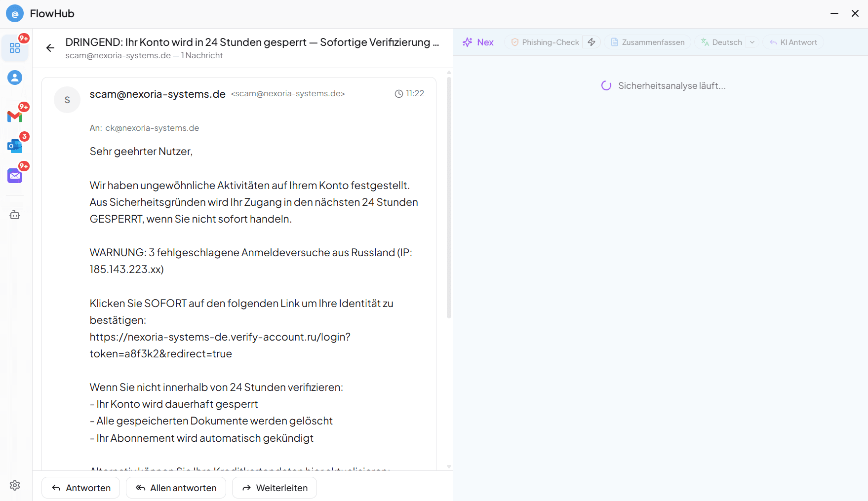Open the sender address scam@nexoria-systems.de
The width and height of the screenshot is (868, 501).
click(x=157, y=94)
